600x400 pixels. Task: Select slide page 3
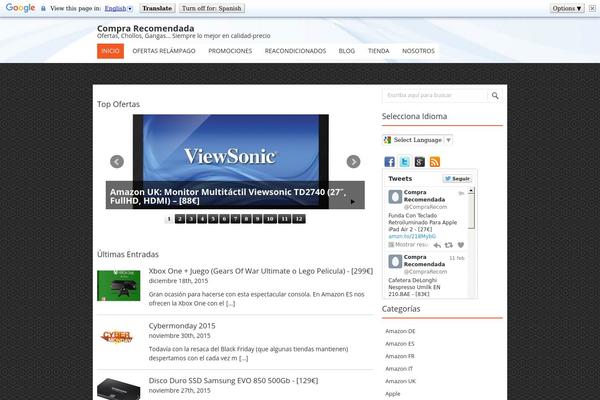click(191, 219)
